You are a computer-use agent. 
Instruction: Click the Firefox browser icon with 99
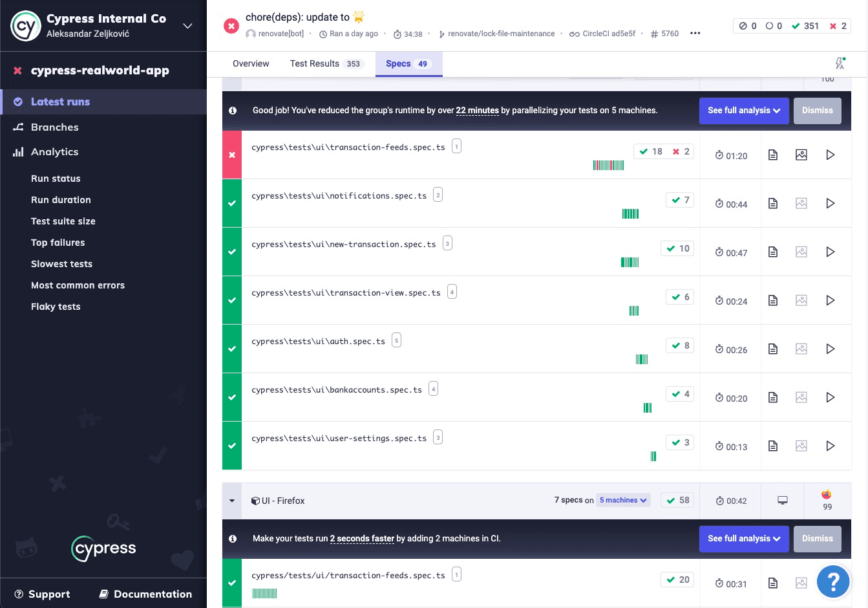827,495
